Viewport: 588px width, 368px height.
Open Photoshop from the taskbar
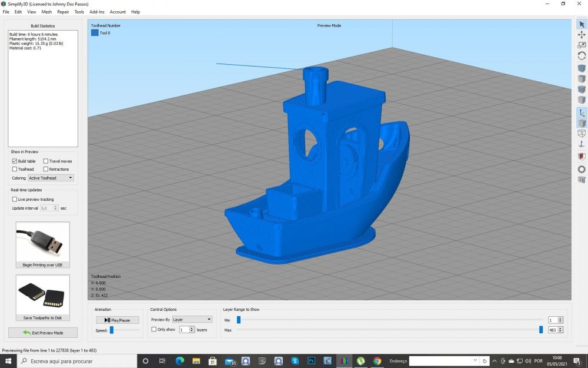(x=312, y=361)
